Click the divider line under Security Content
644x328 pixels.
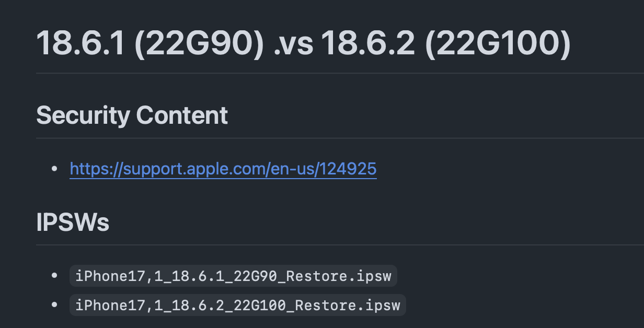(340, 138)
